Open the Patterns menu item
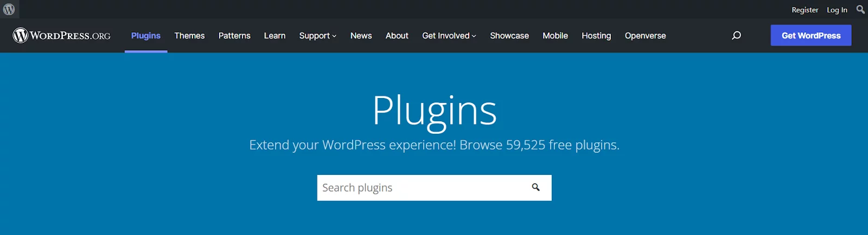868x235 pixels. coord(234,36)
